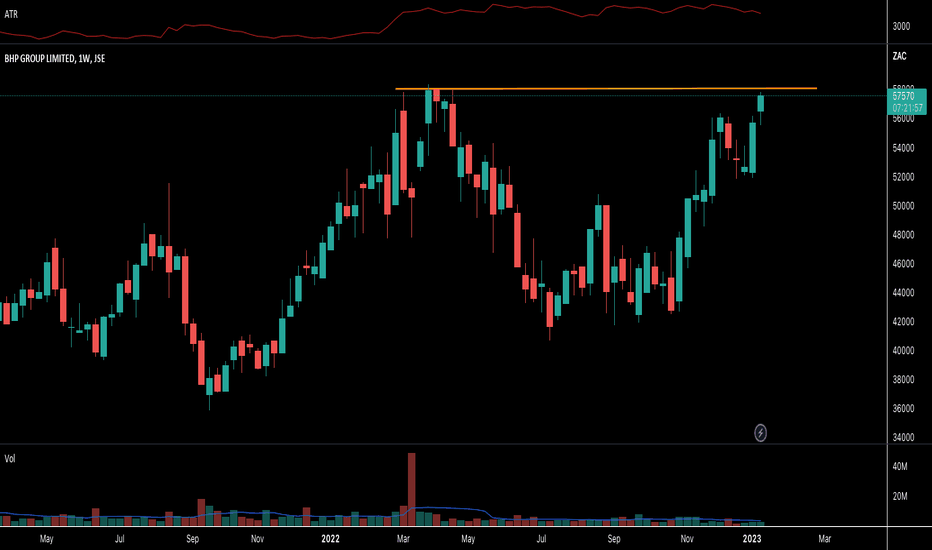Click the 2022 label on time axis
The image size is (932, 550).
tap(330, 539)
